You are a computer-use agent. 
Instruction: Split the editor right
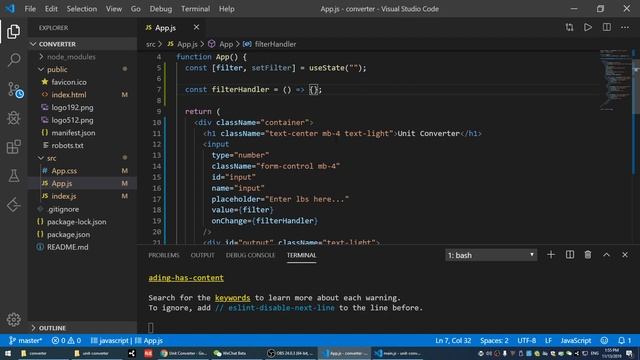tap(607, 27)
